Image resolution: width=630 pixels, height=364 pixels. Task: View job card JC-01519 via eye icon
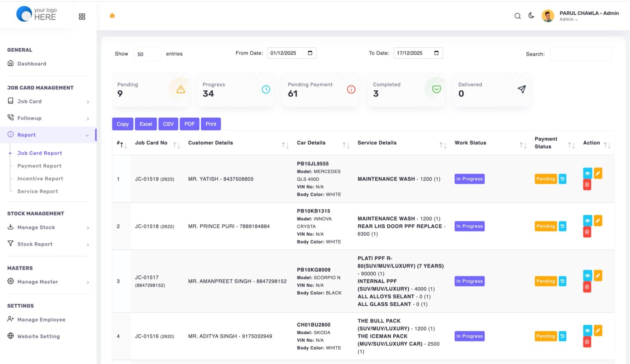pos(587,173)
